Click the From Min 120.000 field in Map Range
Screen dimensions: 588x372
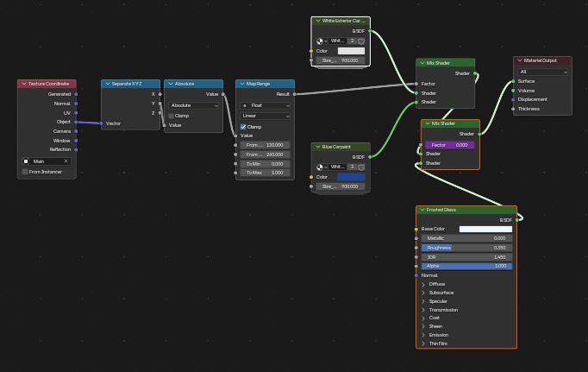point(265,145)
